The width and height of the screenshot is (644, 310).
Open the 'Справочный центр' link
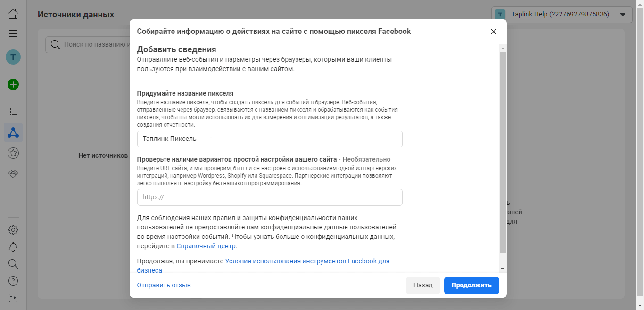pyautogui.click(x=206, y=246)
